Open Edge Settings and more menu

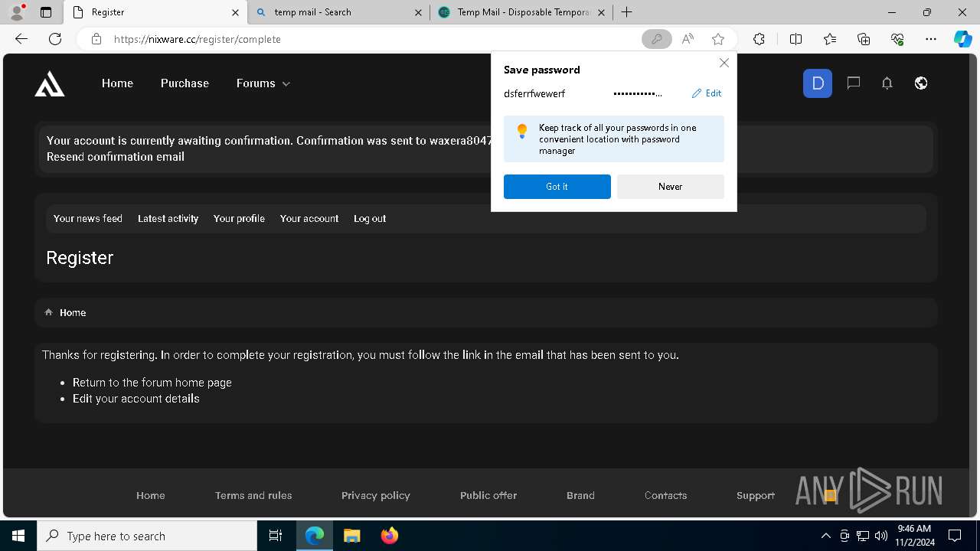click(931, 39)
